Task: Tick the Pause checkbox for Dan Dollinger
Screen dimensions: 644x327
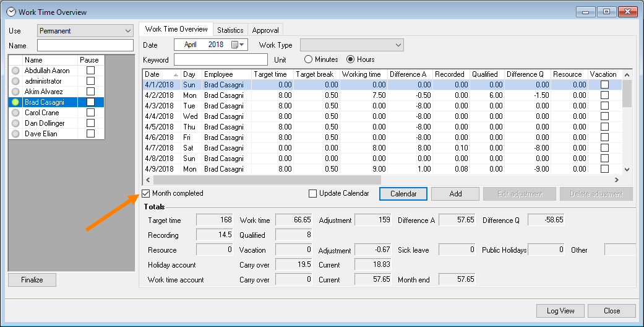Action: click(x=90, y=123)
